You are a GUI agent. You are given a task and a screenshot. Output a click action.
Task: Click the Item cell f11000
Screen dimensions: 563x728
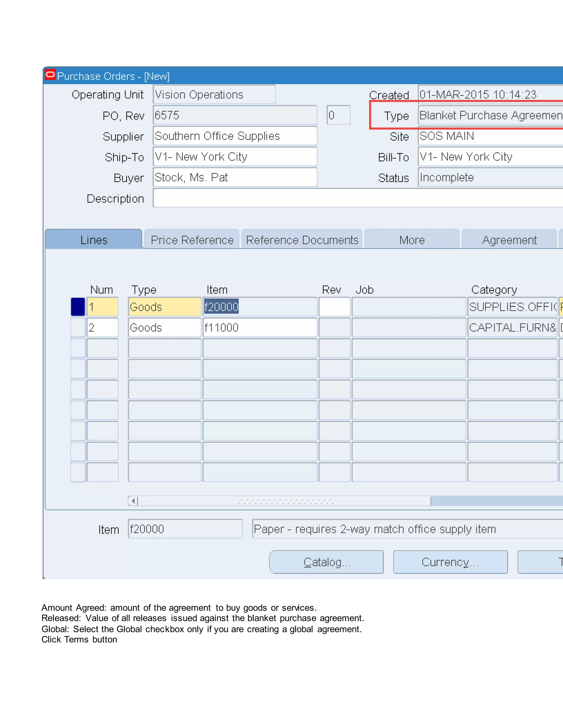click(260, 327)
